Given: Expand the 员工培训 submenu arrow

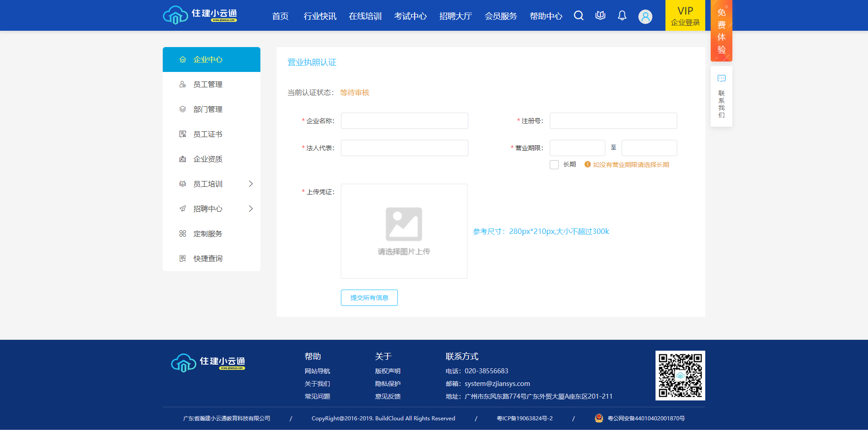Looking at the screenshot, I should click(x=250, y=184).
